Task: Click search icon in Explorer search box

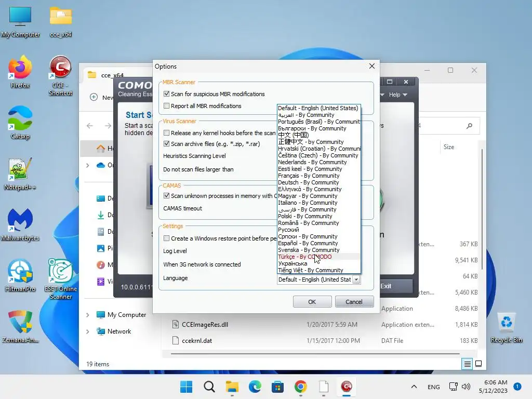Action: pos(469,126)
